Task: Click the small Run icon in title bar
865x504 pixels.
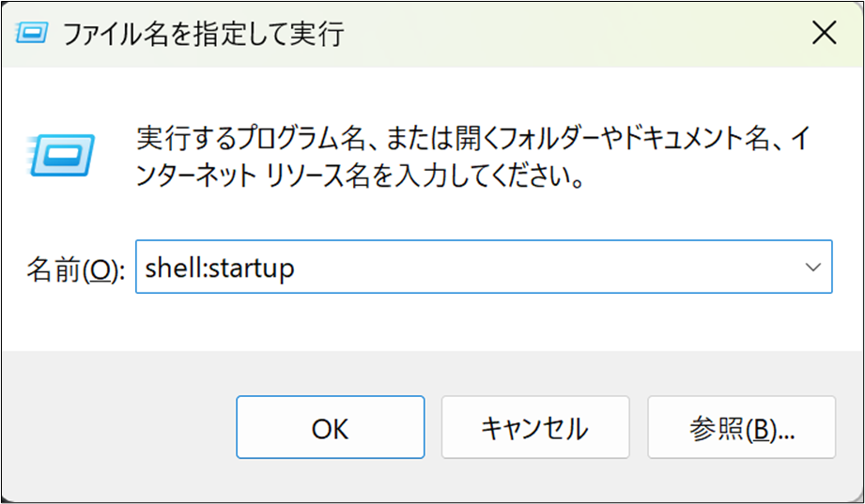Action: pos(33,35)
